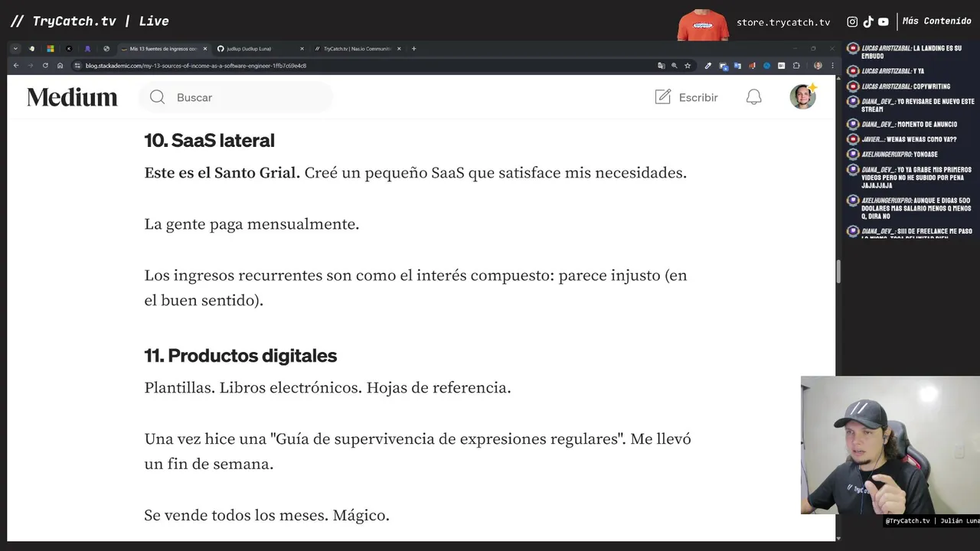
Task: Click the magnifier icon in Buscar field
Action: (157, 97)
